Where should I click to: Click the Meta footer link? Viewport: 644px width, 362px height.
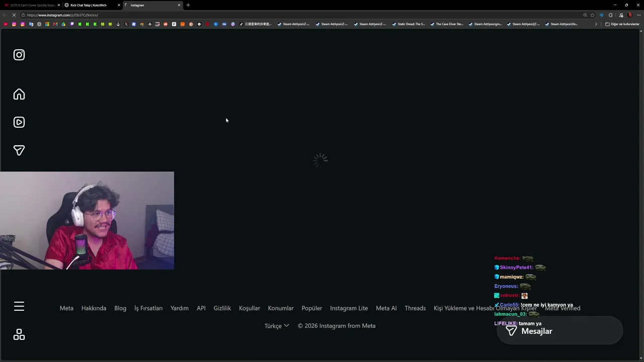point(66,308)
